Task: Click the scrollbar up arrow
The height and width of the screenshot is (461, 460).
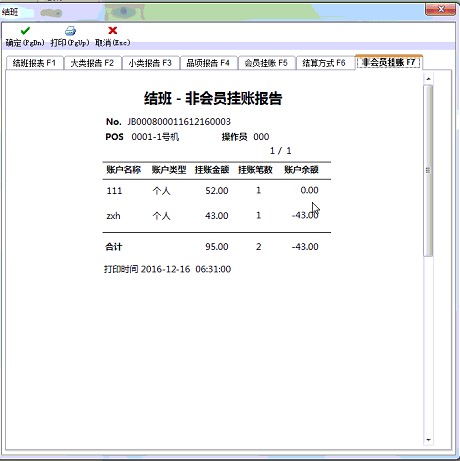Action: point(429,79)
